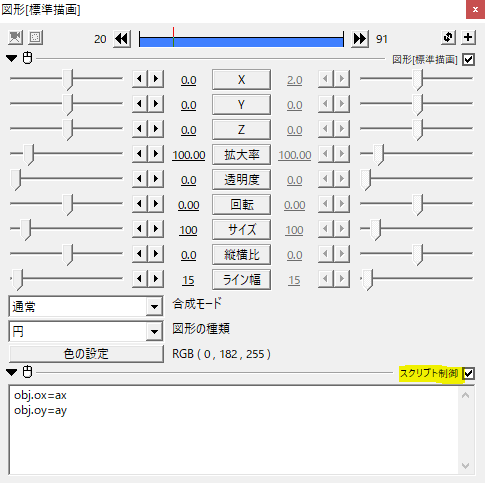Click the 拡大率 parameter button
This screenshot has width=485, height=483.
pos(241,155)
